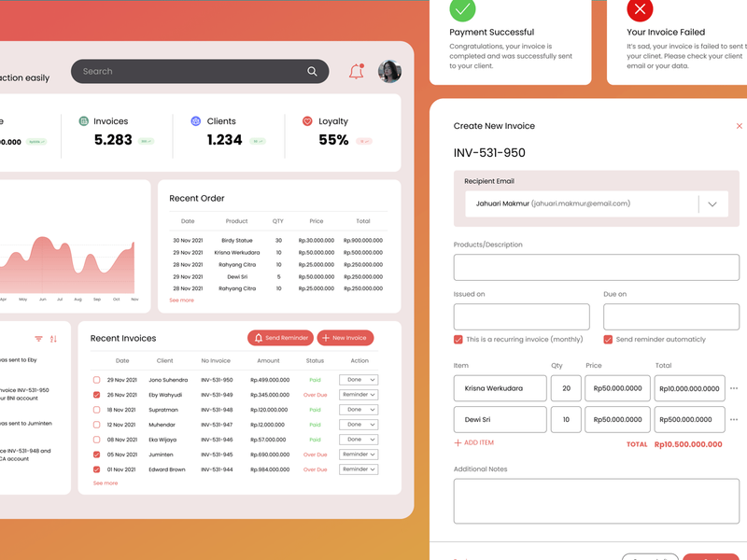Open more options for Dewi Sri item
The height and width of the screenshot is (560, 747).
pos(734,419)
